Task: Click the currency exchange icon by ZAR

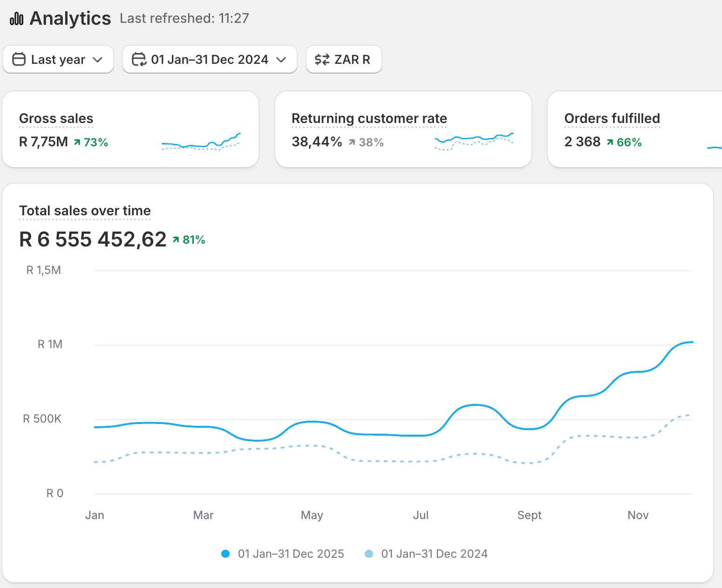Action: pyautogui.click(x=322, y=60)
